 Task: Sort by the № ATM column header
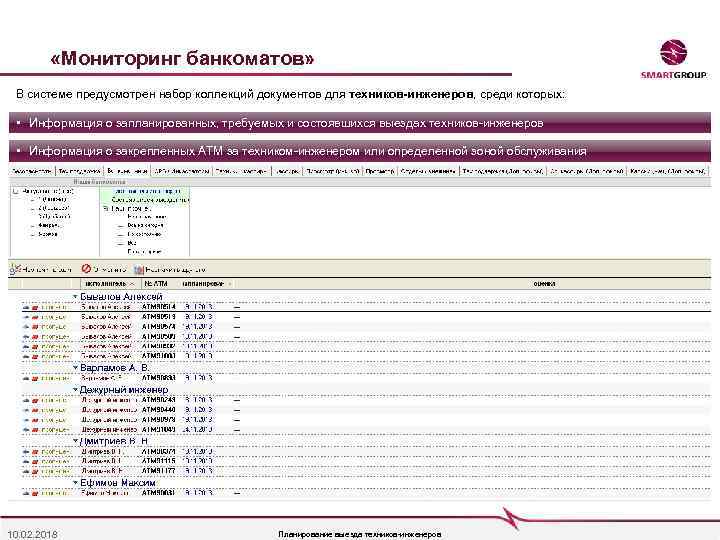[x=156, y=284]
